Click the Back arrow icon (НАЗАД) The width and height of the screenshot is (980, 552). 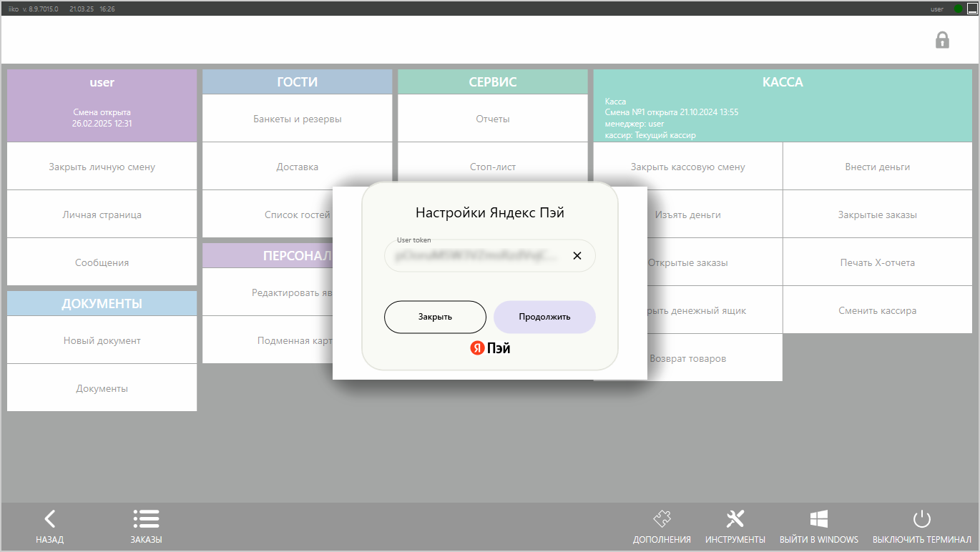point(49,519)
